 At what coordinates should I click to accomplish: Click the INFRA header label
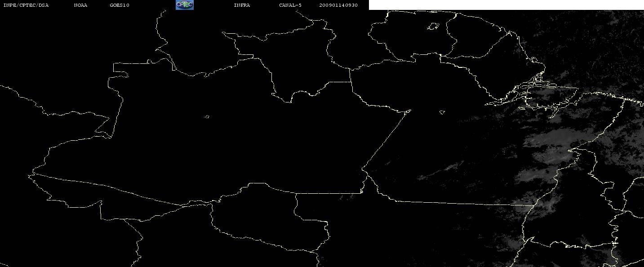(x=242, y=5)
